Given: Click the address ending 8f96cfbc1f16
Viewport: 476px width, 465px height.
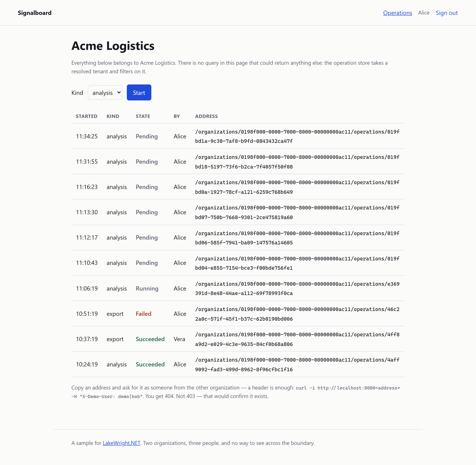Looking at the screenshot, I should click(x=297, y=364).
